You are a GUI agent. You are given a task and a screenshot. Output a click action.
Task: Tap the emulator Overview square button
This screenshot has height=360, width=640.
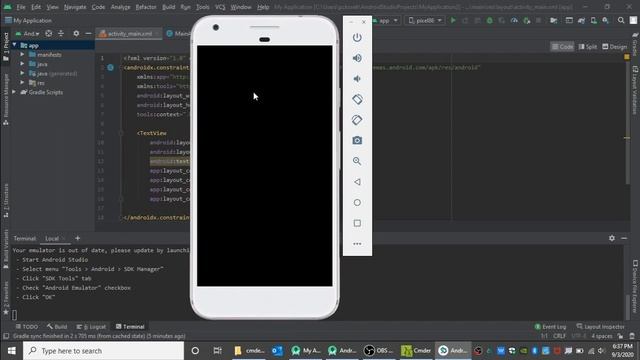357,223
